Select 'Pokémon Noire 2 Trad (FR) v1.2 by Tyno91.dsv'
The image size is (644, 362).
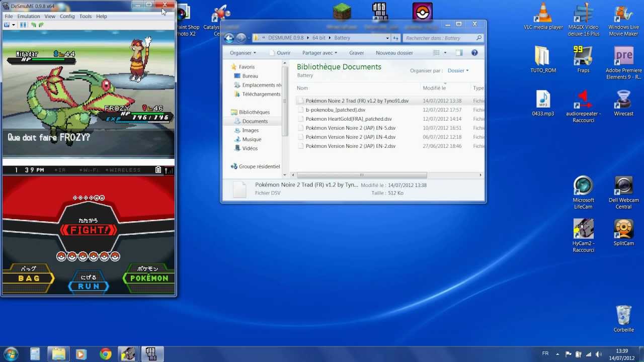pyautogui.click(x=357, y=101)
